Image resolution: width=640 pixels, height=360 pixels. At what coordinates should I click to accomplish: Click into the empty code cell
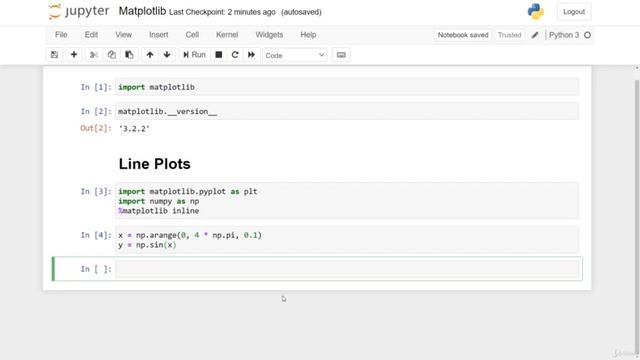pyautogui.click(x=347, y=269)
